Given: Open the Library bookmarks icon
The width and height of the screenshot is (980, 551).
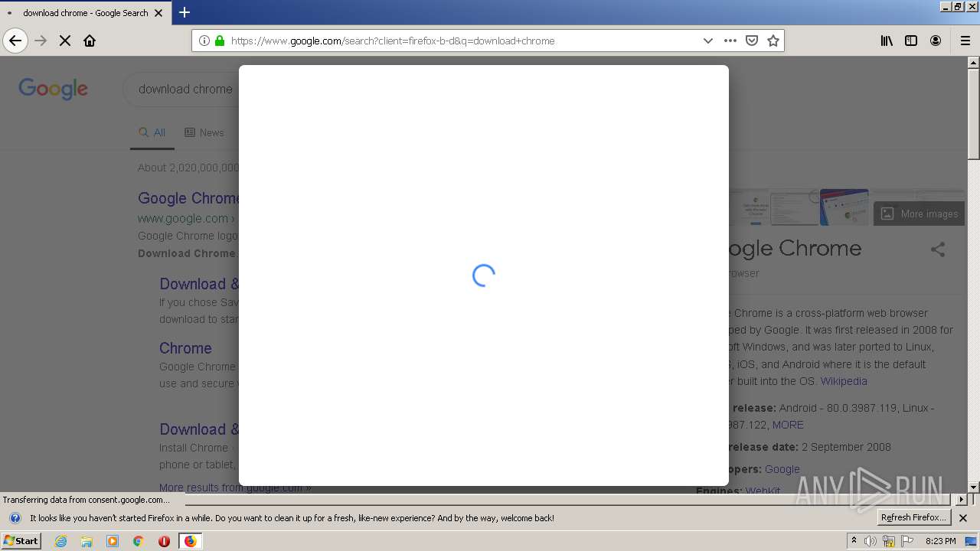Looking at the screenshot, I should 887,41.
